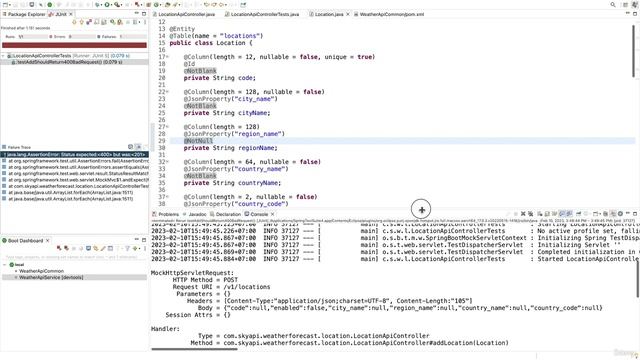Collapse annotation fold at line 32
Viewport: 640px width, 360px height.
tap(167, 162)
